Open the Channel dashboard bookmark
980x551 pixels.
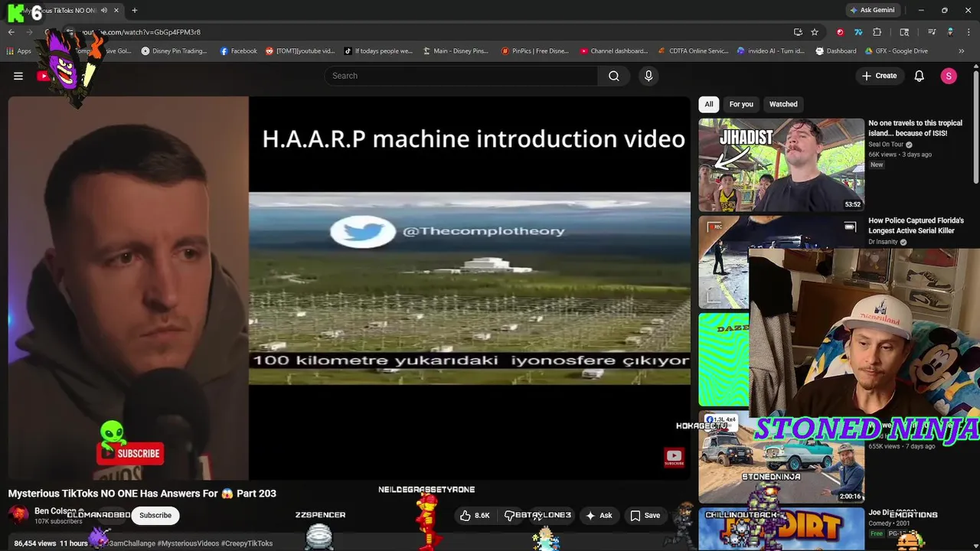614,51
